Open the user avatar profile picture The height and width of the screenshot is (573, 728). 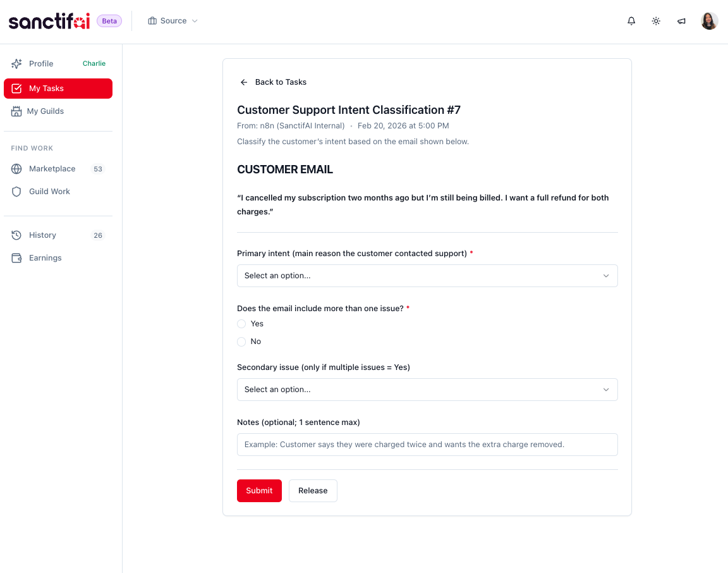(709, 21)
